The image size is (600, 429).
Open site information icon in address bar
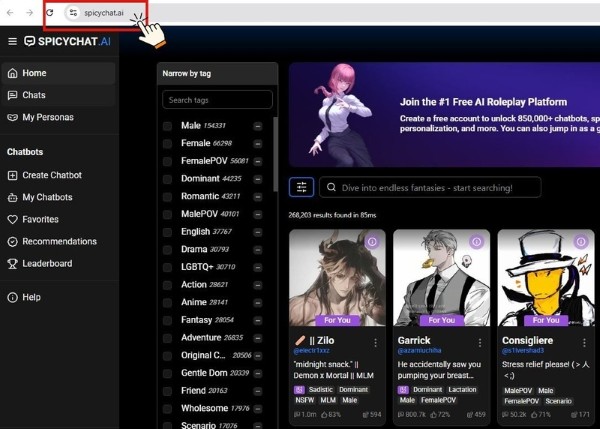coord(72,13)
